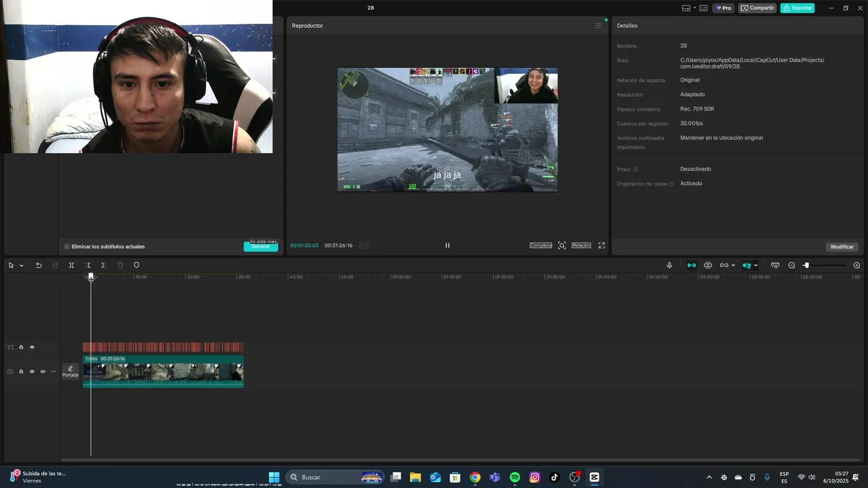
Task: Open CapCut from the taskbar
Action: tap(595, 477)
